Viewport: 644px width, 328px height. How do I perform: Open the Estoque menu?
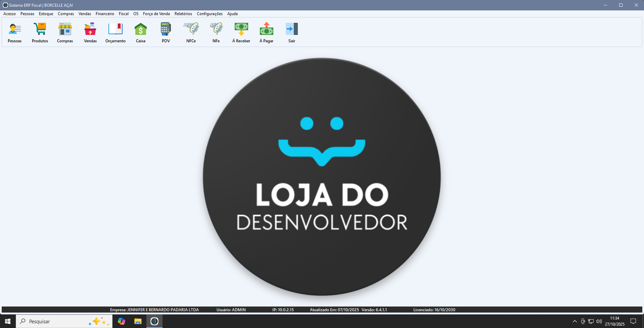tap(46, 14)
